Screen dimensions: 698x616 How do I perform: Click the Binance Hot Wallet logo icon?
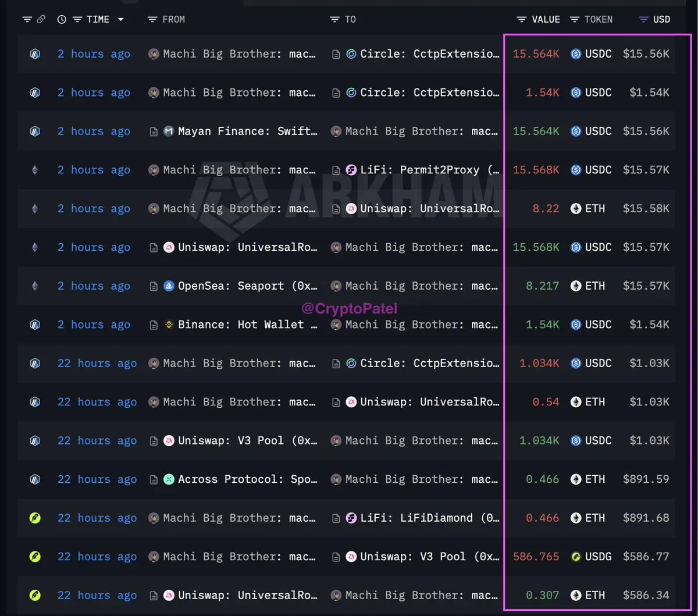(169, 325)
